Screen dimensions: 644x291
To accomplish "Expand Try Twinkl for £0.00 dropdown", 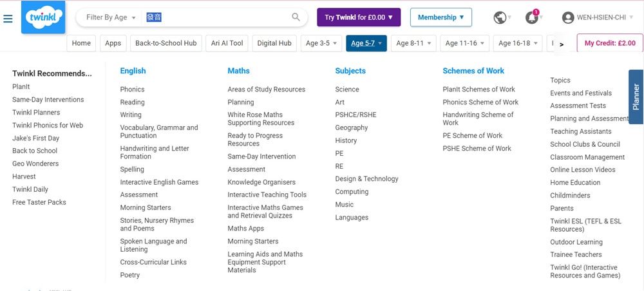I will click(x=359, y=17).
